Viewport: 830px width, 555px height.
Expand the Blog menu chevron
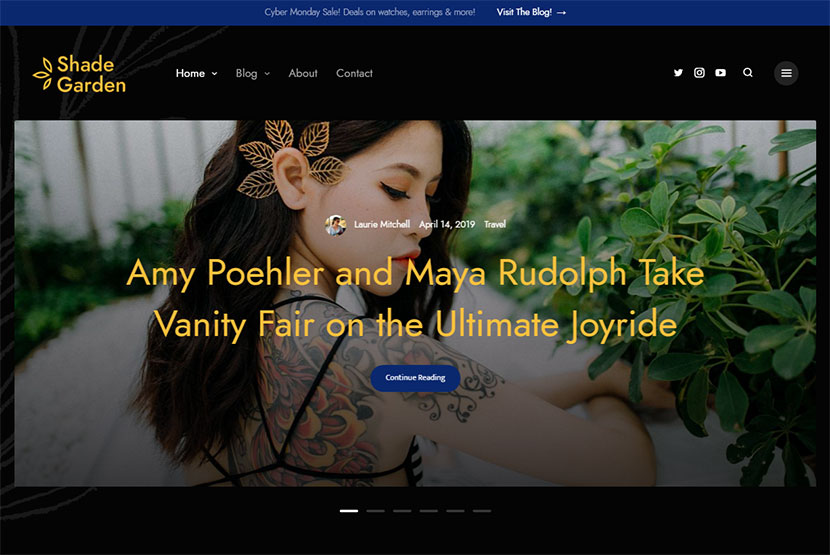click(x=267, y=74)
